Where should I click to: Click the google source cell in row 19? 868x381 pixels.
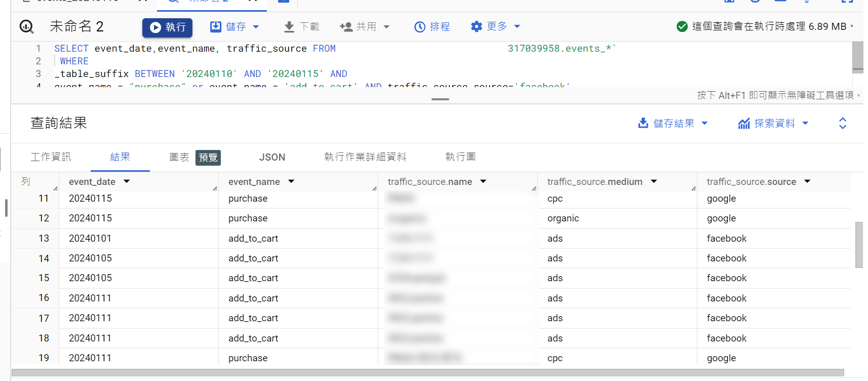coord(721,358)
